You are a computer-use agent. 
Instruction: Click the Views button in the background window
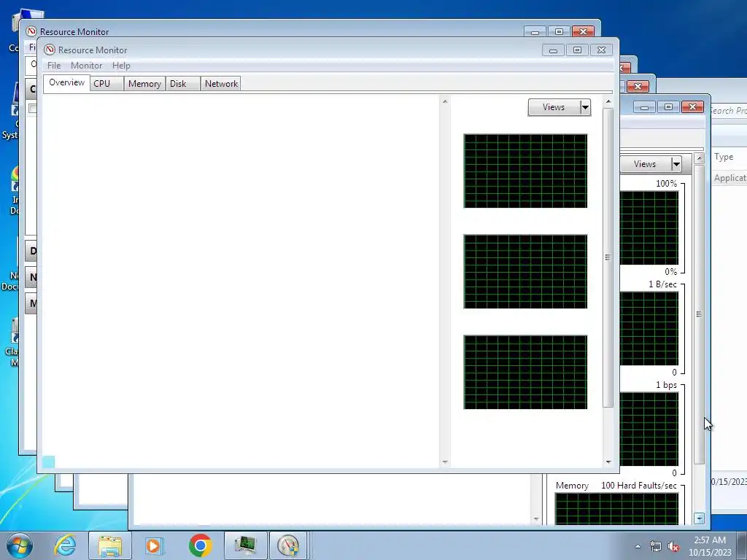tap(645, 164)
